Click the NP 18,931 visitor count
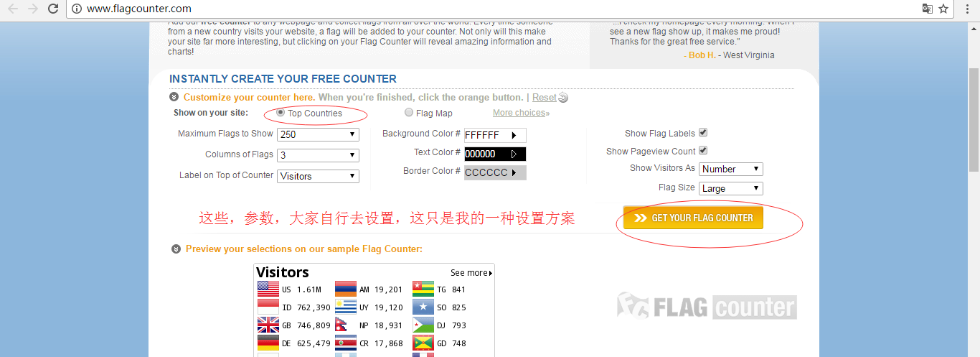 (x=381, y=325)
